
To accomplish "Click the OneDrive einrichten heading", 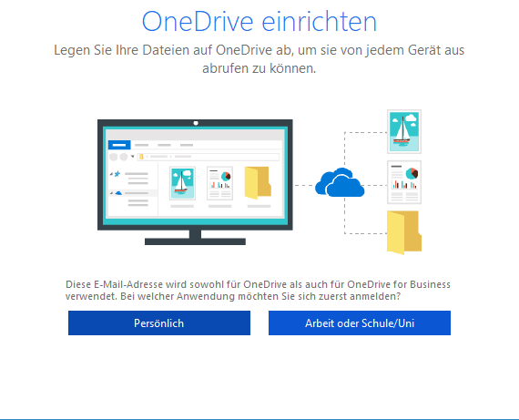I will coord(259,22).
